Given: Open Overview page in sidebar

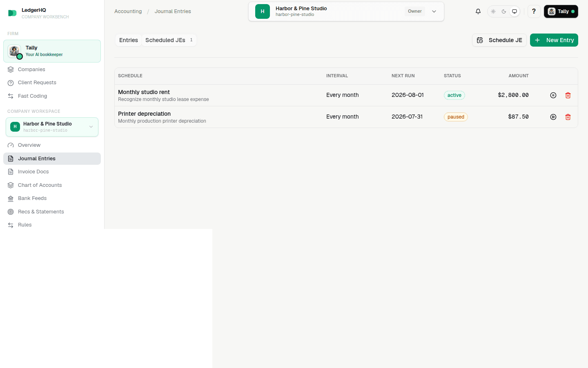Looking at the screenshot, I should [x=52, y=145].
